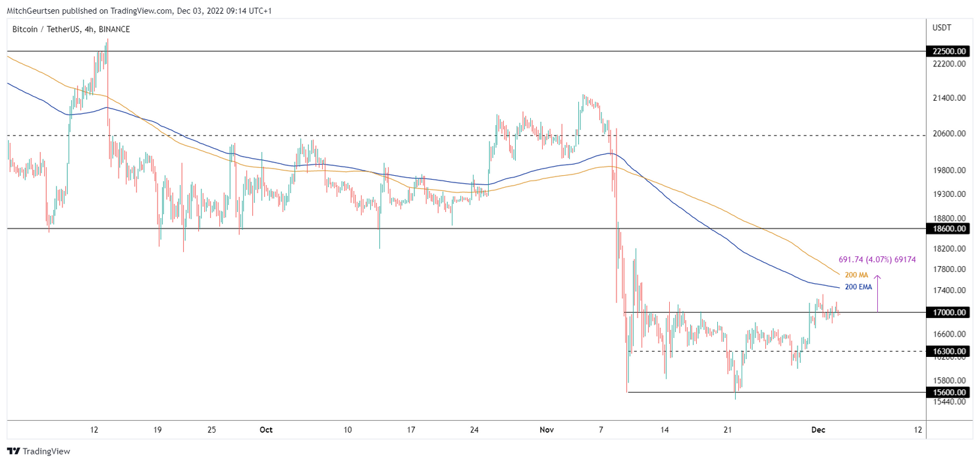
Task: Click the 21400.00 price axis value
Action: pyautogui.click(x=949, y=98)
